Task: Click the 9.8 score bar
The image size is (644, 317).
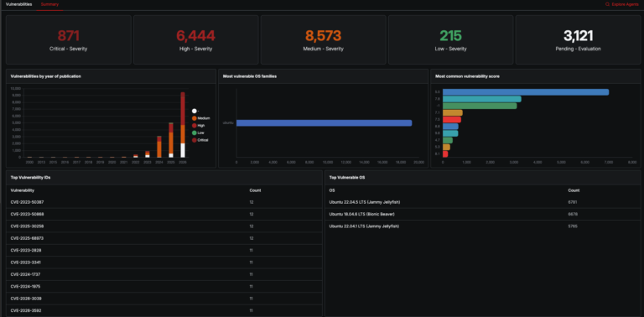Action: [x=450, y=133]
